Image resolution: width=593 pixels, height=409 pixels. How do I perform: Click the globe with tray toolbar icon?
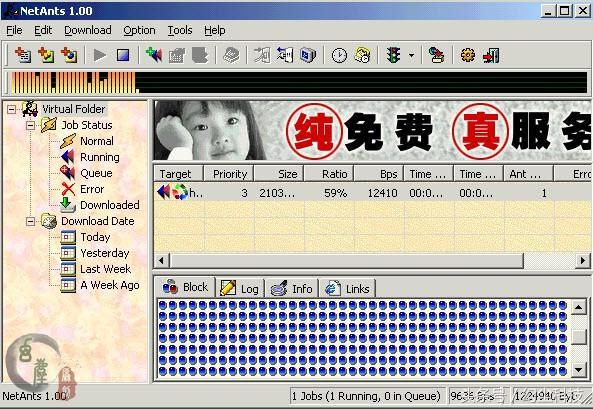pyautogui.click(x=437, y=55)
